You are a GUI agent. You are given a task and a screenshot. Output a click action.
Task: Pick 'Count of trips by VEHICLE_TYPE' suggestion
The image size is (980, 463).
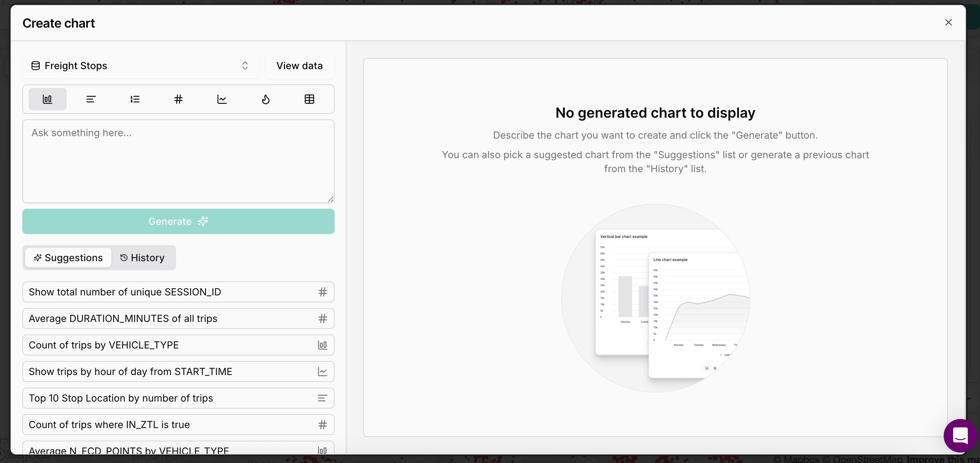[x=178, y=345]
